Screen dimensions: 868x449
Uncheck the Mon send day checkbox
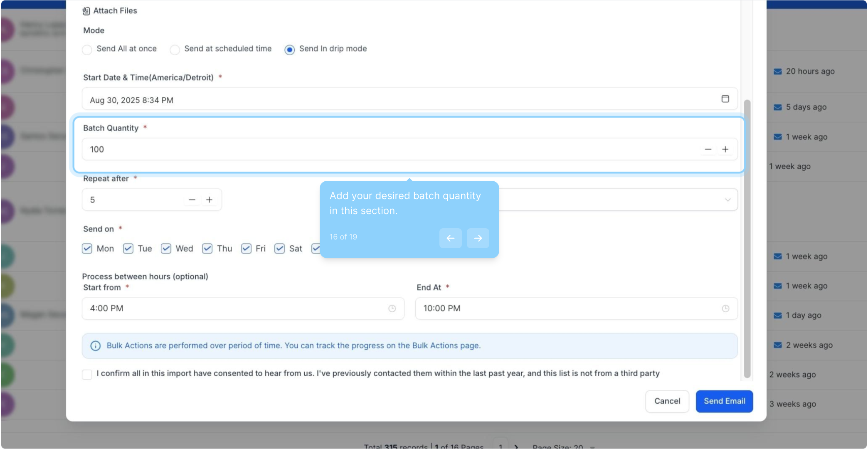click(87, 249)
